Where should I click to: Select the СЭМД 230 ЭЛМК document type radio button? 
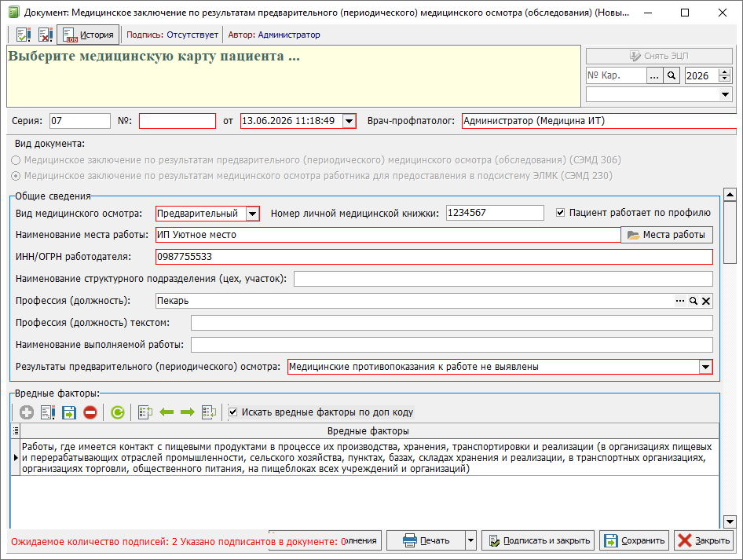point(16,176)
